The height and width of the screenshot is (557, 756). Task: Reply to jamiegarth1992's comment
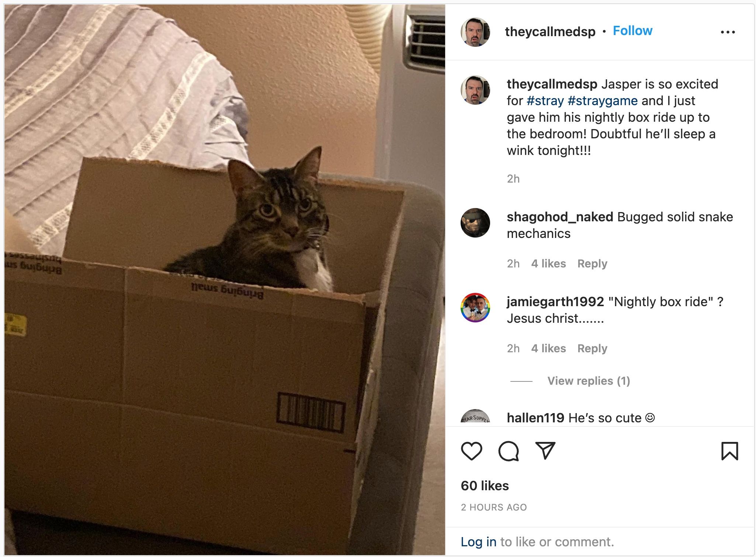[592, 349]
